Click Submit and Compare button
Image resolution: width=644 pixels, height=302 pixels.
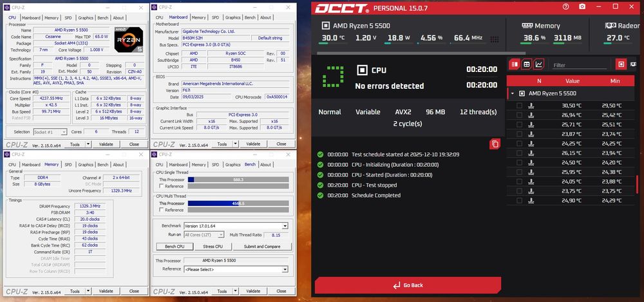pos(262,247)
